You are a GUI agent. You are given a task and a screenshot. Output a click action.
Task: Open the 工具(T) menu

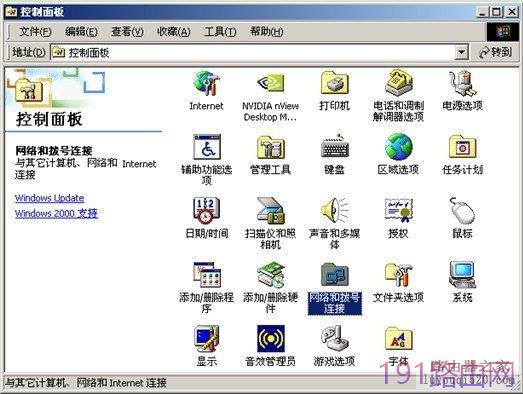(220, 32)
